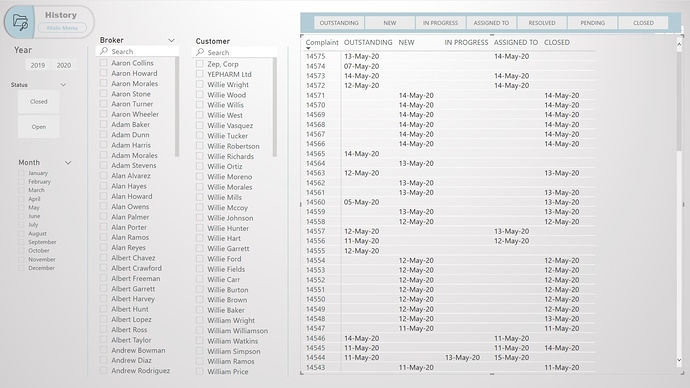Screen dimensions: 690x388
Task: Tick the Alan Reyes broker checkbox
Action: point(103,248)
